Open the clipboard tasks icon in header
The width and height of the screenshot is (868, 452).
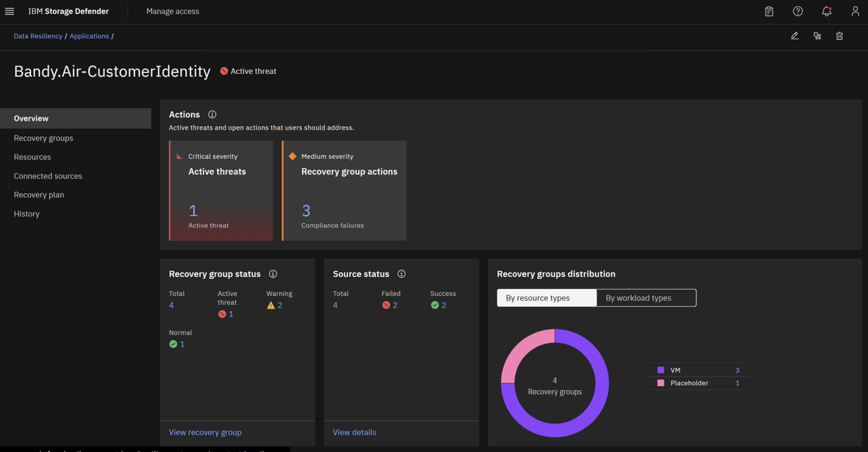pyautogui.click(x=769, y=12)
